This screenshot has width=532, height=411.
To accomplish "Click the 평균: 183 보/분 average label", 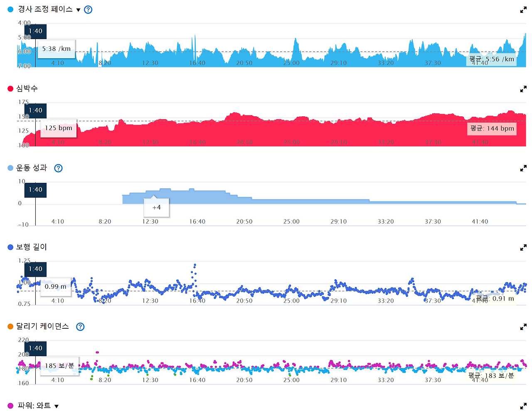I will pyautogui.click(x=491, y=375).
